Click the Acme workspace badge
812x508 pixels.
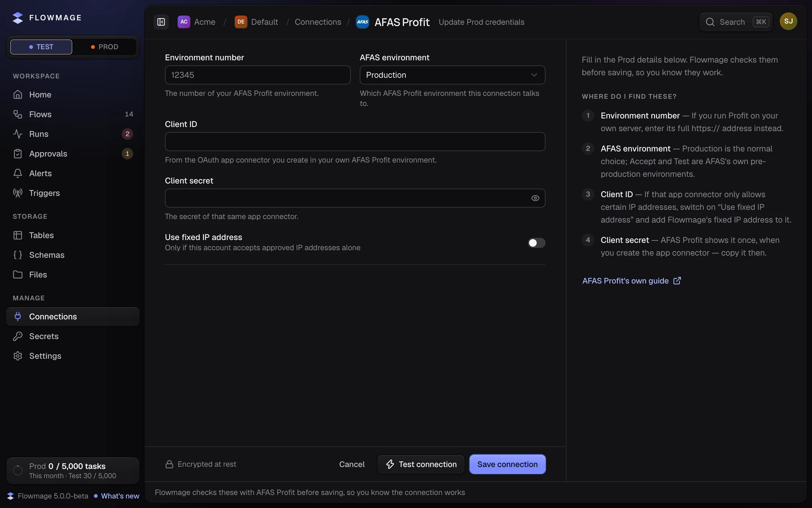coord(184,22)
